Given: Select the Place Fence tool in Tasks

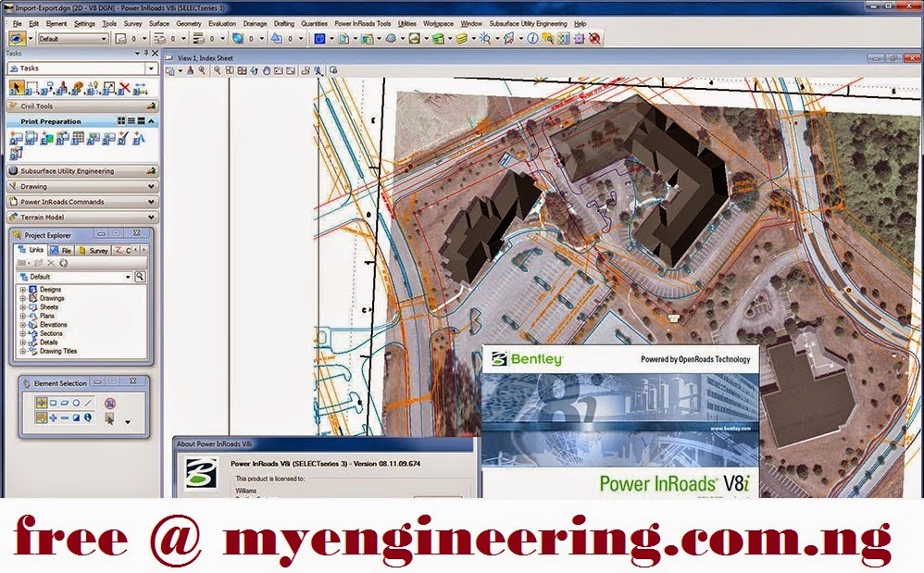Looking at the screenshot, I should [31, 88].
